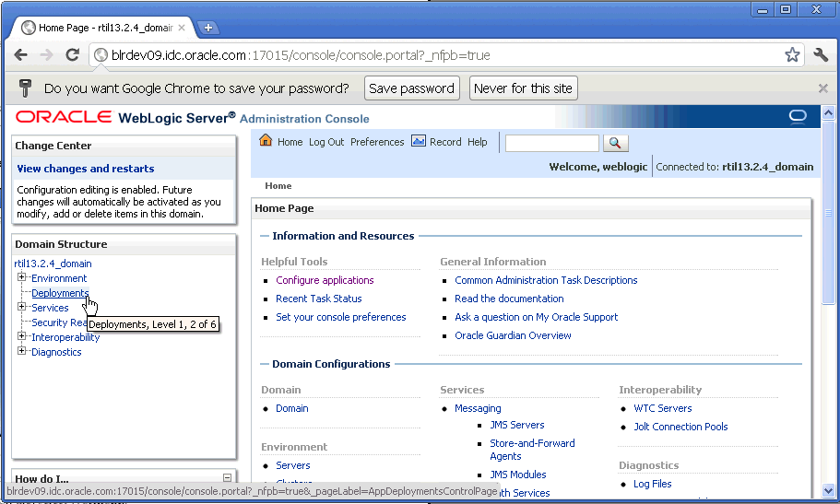Expand the Environment tree node
This screenshot has width=840, height=504.
click(x=21, y=277)
